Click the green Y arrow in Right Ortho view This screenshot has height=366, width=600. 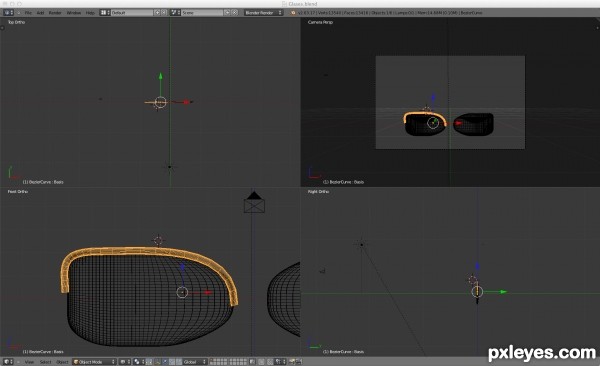503,292
